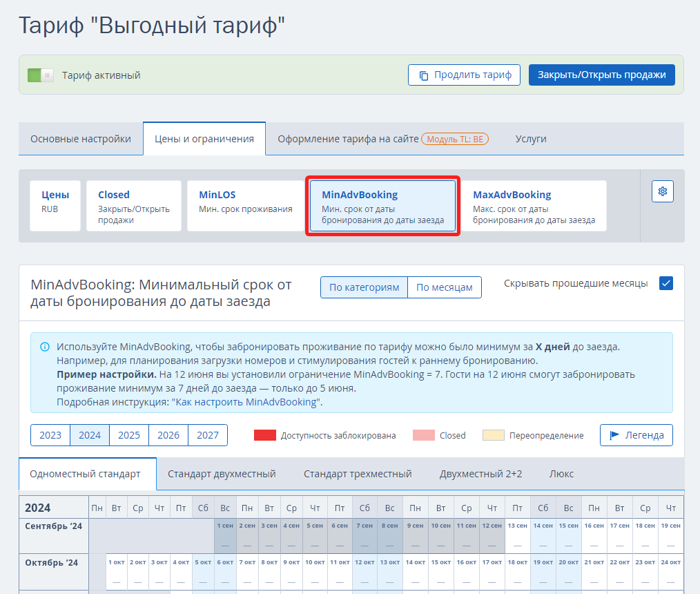Open 'Оформление тарифа на сайте' tab

(348, 139)
